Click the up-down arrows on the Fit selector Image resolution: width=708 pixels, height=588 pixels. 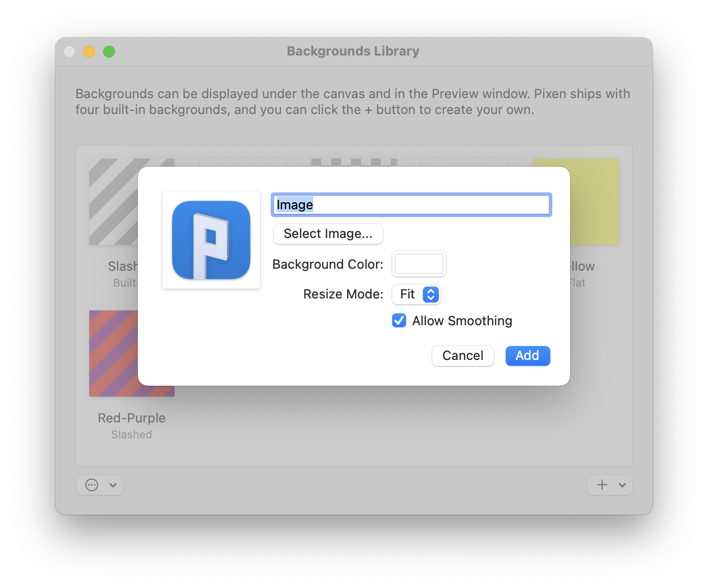tap(430, 294)
